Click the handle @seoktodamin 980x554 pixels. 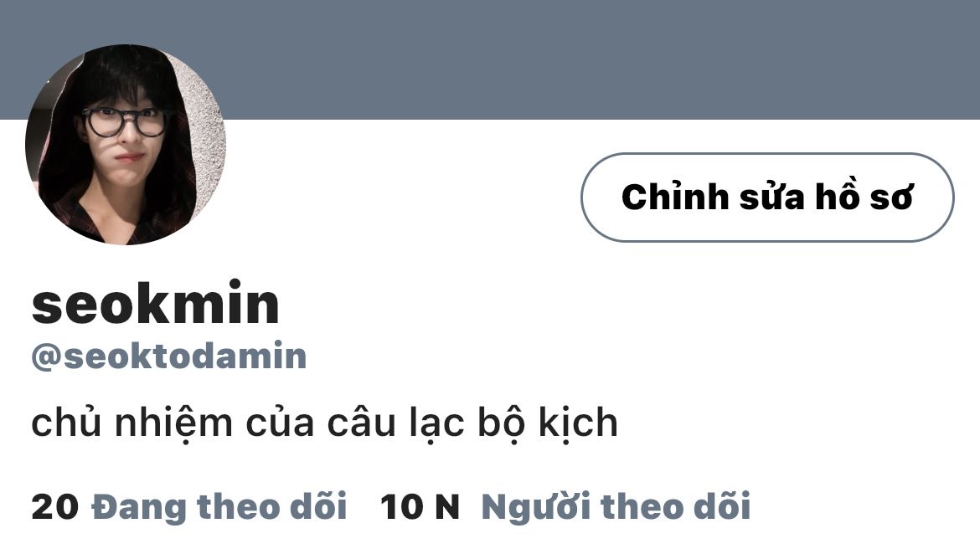point(168,357)
